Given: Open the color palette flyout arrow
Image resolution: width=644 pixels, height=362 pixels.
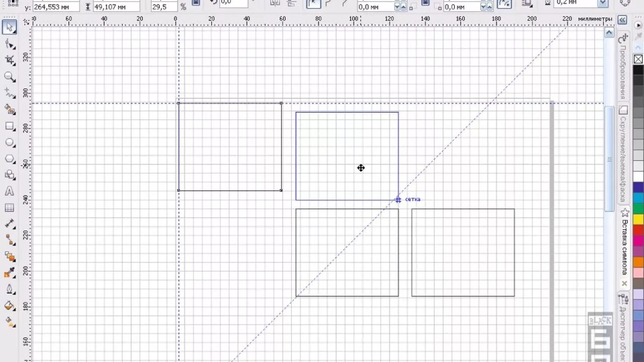Looking at the screenshot, I should click(638, 25).
